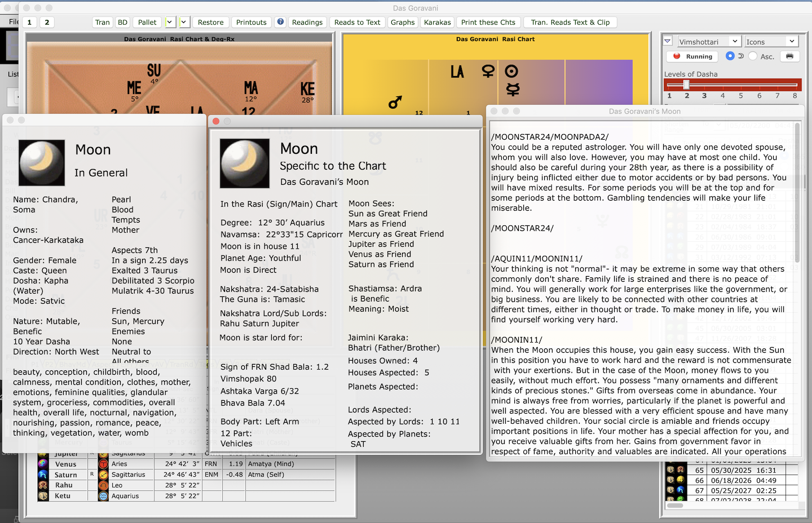Select the Asc. radio button
The image size is (812, 523).
753,56
